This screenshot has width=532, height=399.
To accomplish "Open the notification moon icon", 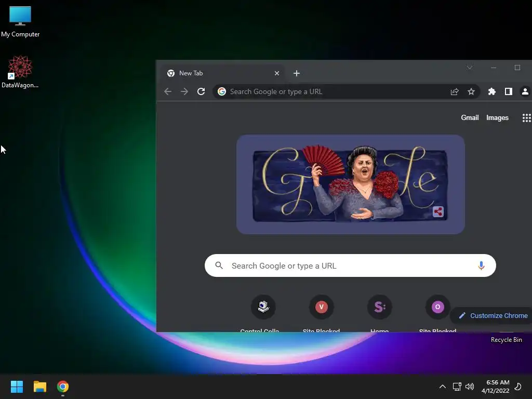I will click(518, 387).
